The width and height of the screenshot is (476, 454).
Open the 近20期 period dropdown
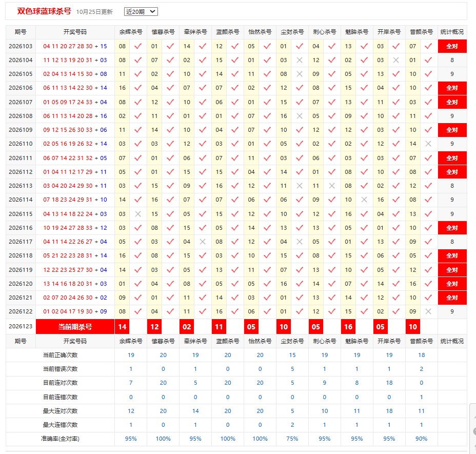coord(141,11)
